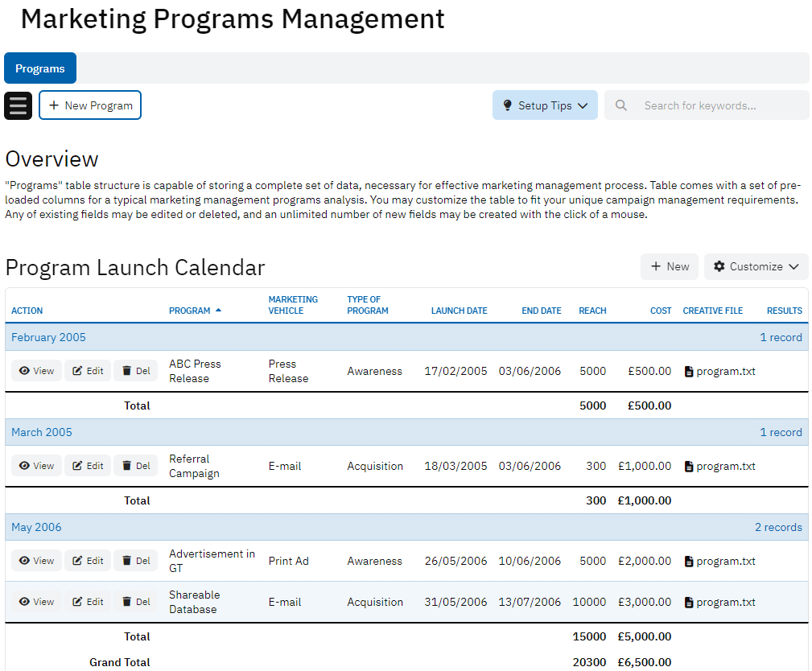Add a new record with New button
The image size is (812, 671).
point(669,266)
